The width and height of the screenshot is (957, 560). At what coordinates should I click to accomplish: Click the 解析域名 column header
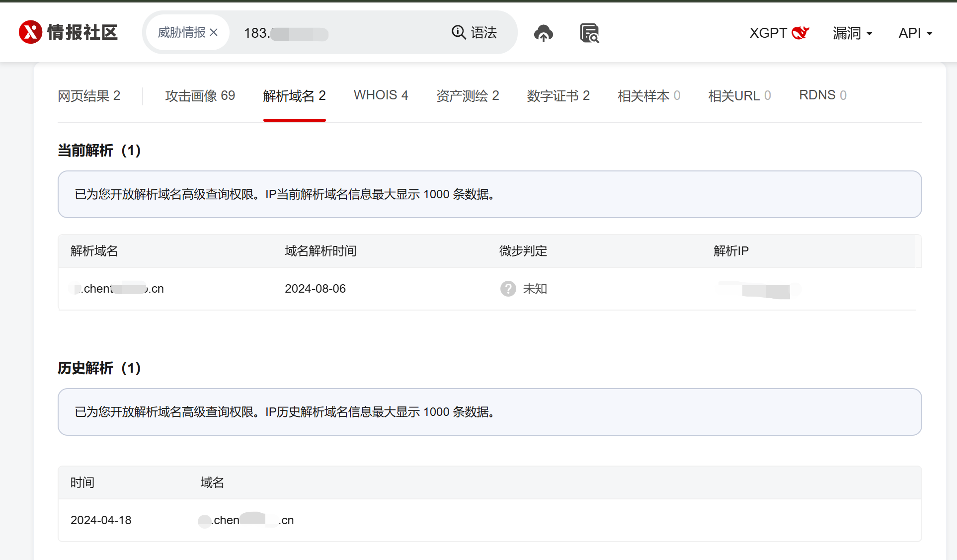click(94, 251)
